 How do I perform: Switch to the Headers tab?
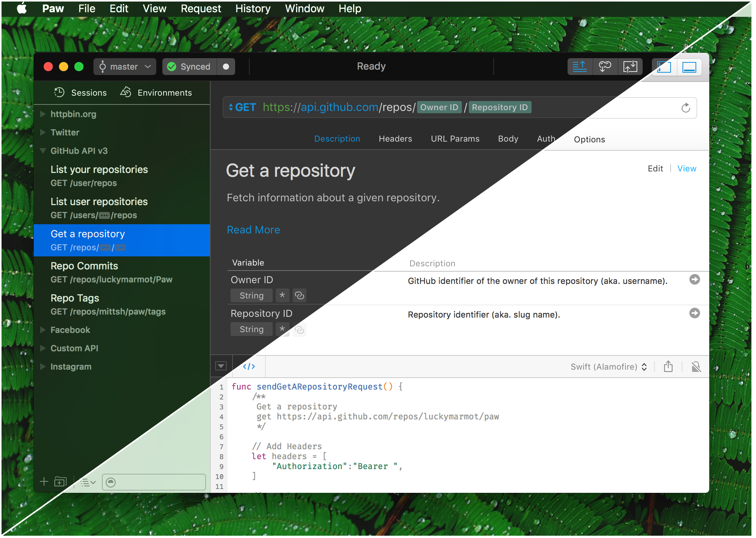click(x=395, y=139)
